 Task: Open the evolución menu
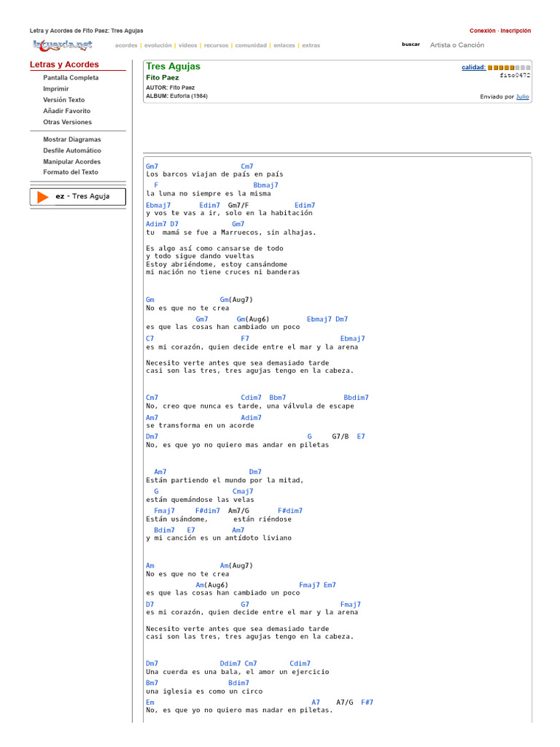tap(157, 46)
